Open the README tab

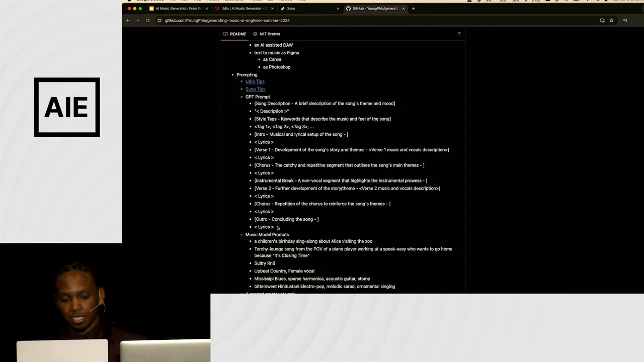(235, 34)
